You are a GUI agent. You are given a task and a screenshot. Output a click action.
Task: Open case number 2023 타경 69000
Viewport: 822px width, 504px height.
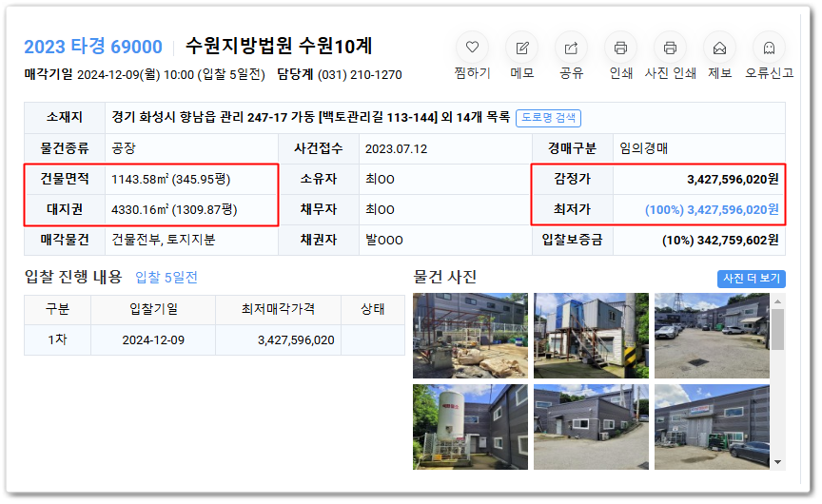tap(93, 47)
